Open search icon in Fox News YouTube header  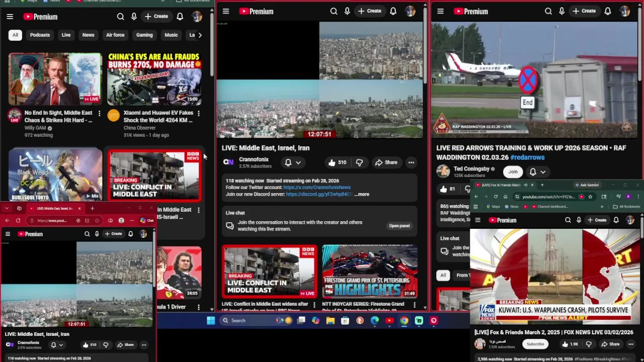568,220
